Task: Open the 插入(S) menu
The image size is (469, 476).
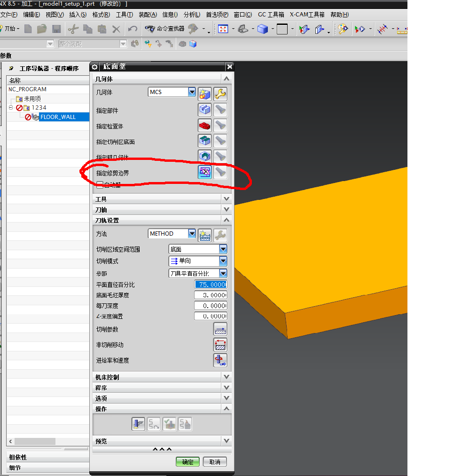Action: coord(78,15)
